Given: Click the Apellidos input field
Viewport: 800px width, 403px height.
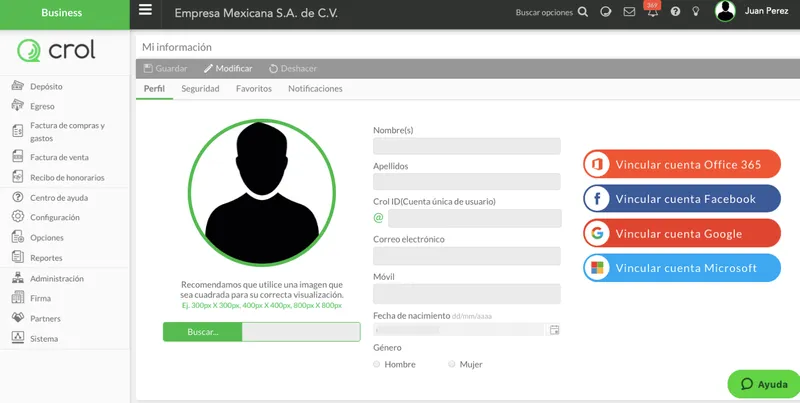Looking at the screenshot, I should click(x=467, y=182).
